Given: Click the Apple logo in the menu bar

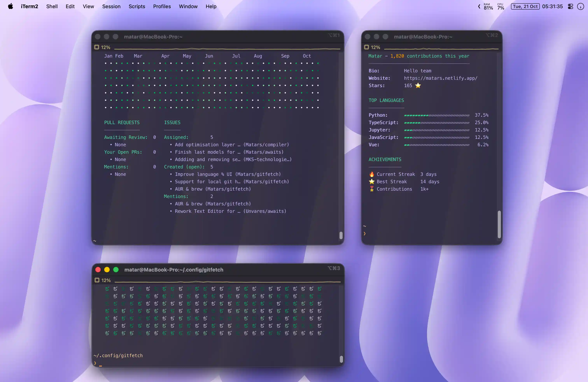Looking at the screenshot, I should (10, 6).
